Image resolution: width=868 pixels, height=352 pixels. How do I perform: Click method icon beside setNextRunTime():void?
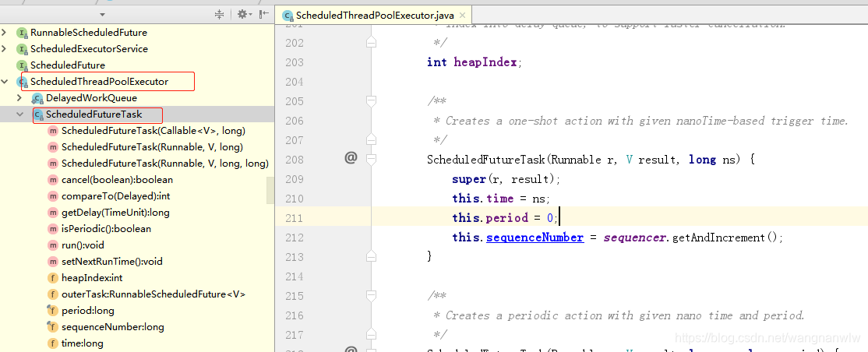[53, 261]
